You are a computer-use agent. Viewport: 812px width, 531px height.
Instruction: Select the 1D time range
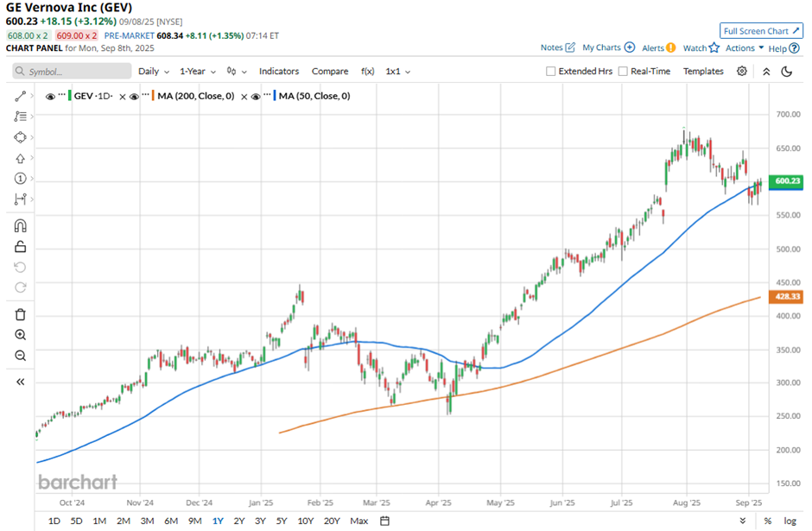tap(54, 521)
